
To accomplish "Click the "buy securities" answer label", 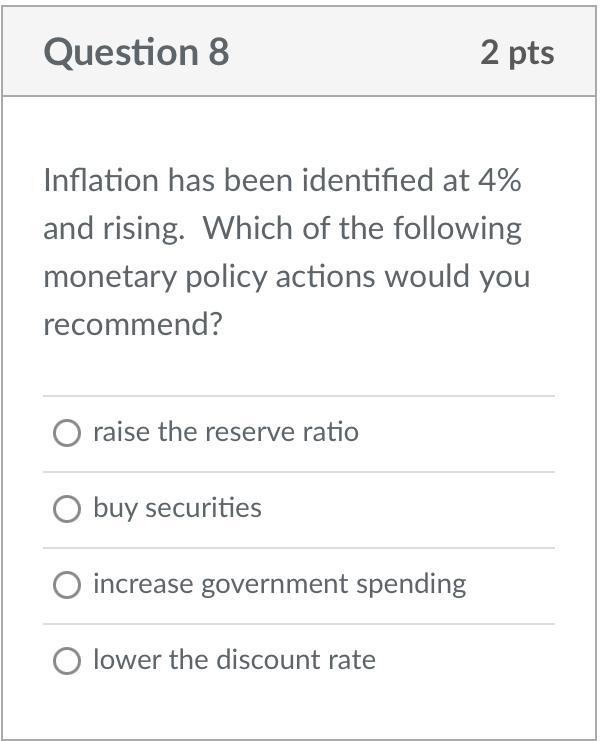I will [x=177, y=508].
